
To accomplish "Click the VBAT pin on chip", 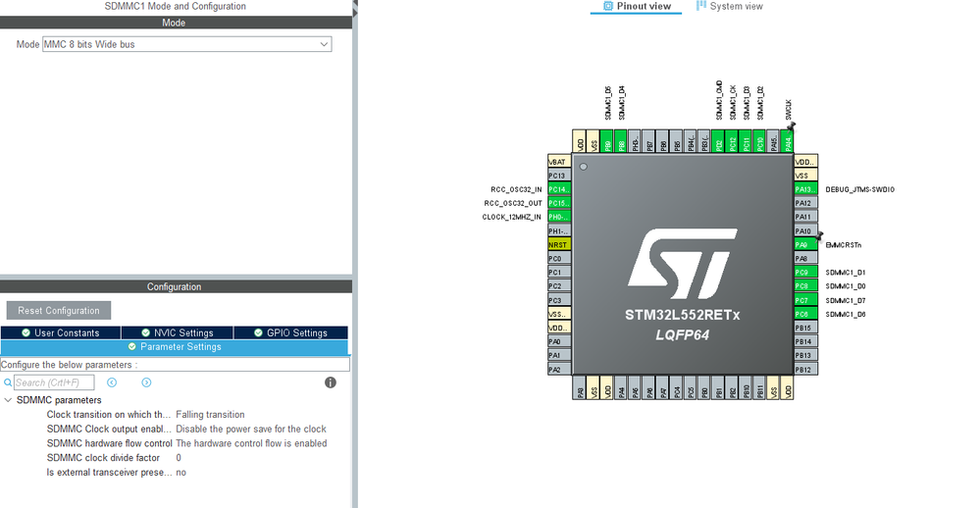I will 559,162.
